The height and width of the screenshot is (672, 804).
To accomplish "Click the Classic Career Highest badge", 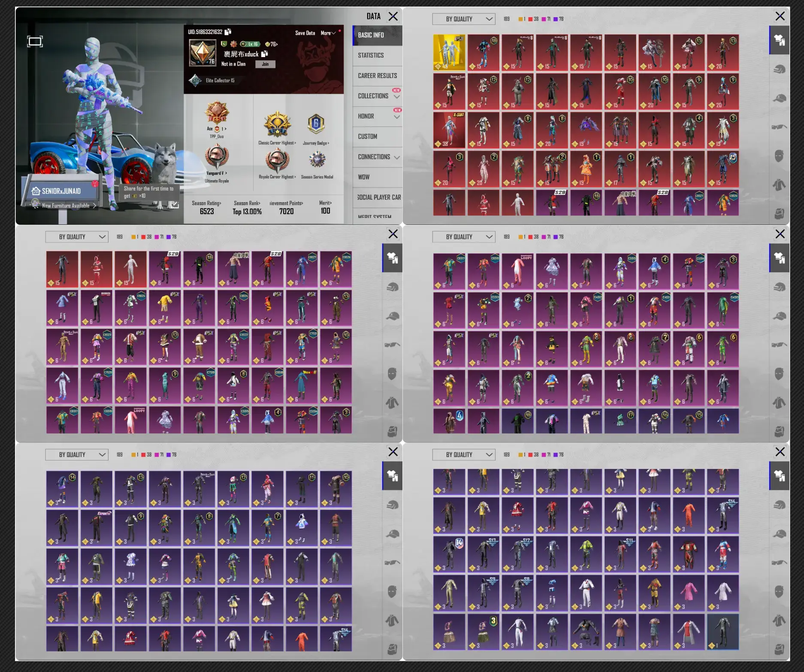I will (277, 125).
